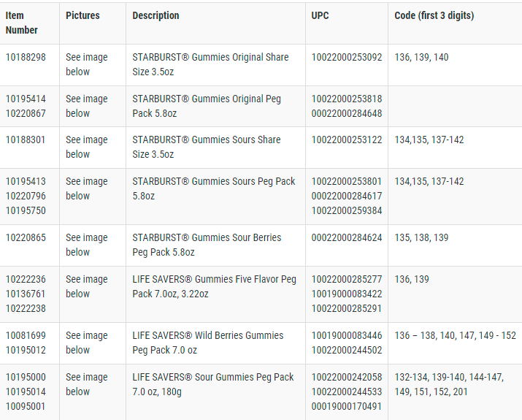The image size is (522, 420).
Task: Click item number 10220865
Action: coord(26,237)
